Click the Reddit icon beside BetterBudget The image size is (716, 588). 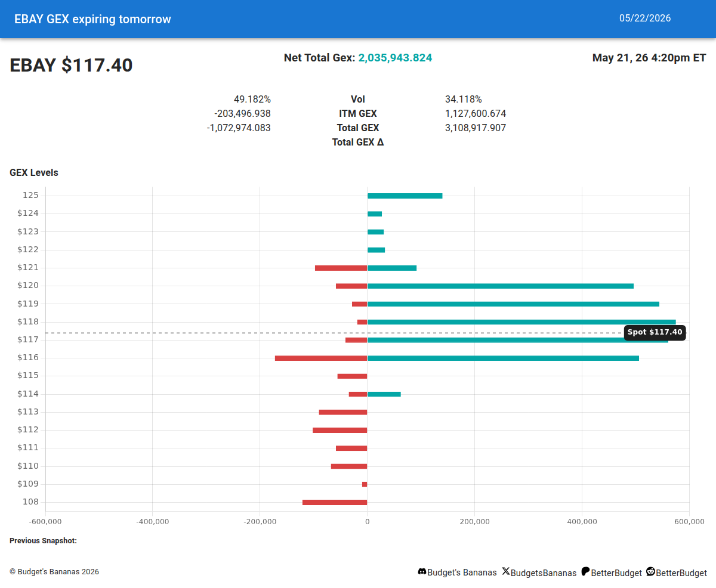650,571
